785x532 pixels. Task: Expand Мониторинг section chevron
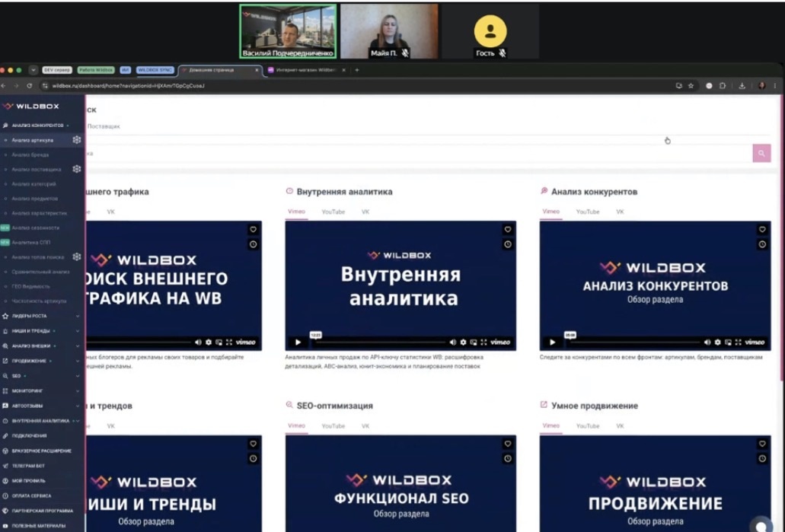78,391
